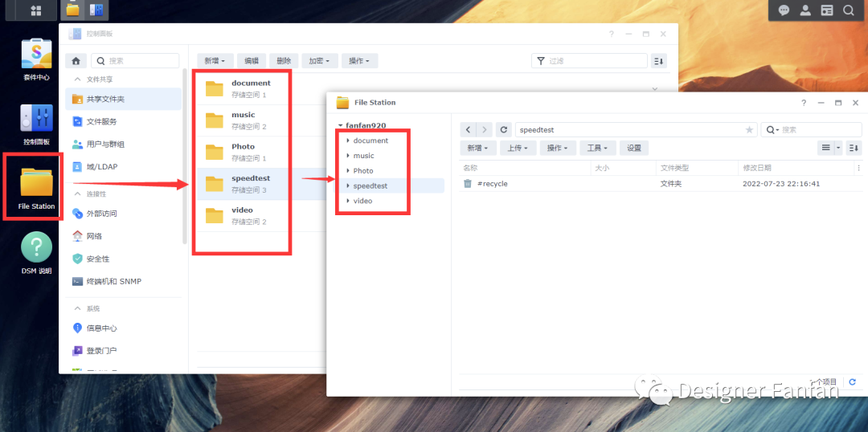Click the speedtest path address field
Screen dimensions: 868x432
click(x=636, y=129)
